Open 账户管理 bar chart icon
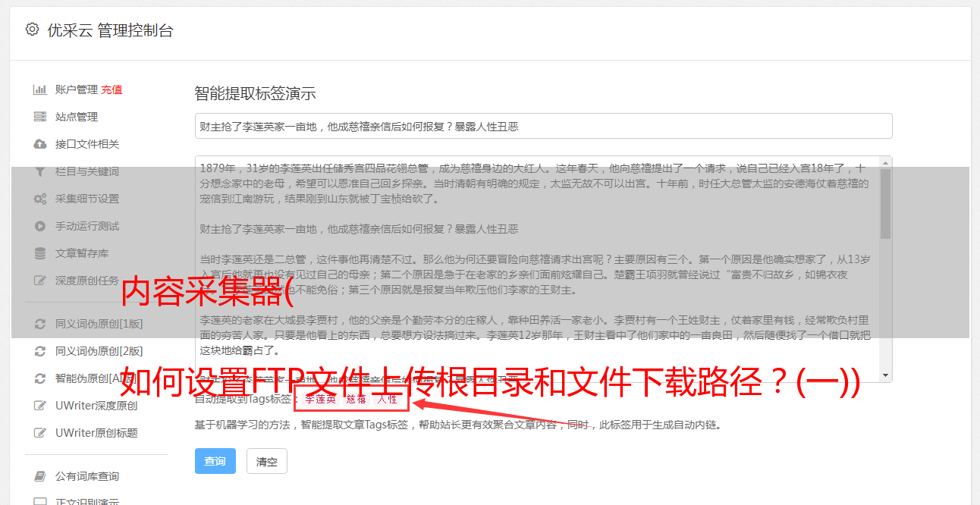The width and height of the screenshot is (980, 505). click(x=40, y=89)
